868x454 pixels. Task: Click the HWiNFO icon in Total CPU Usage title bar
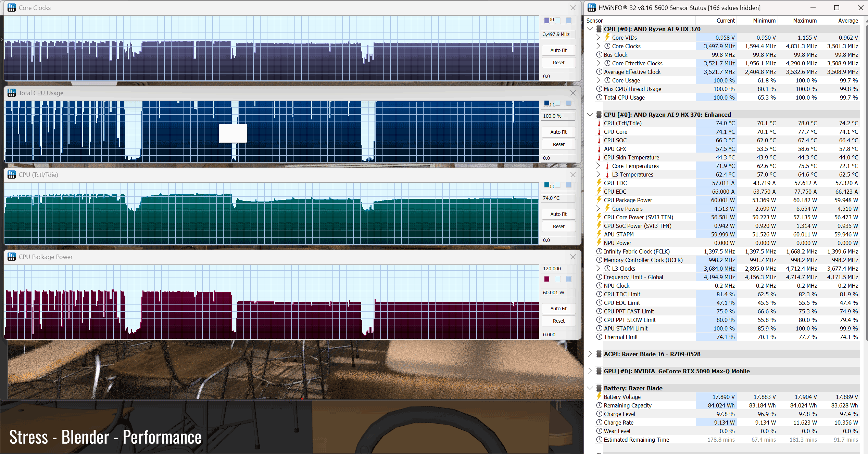tap(12, 93)
